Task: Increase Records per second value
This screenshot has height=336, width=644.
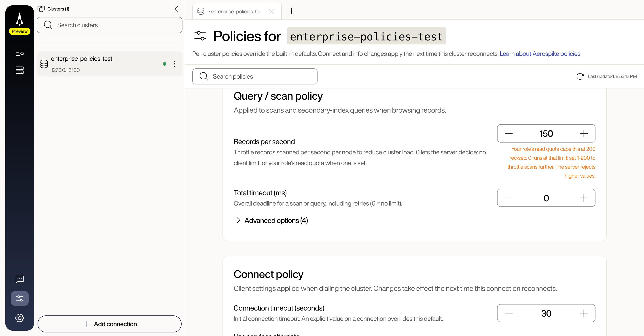Action: click(x=583, y=133)
